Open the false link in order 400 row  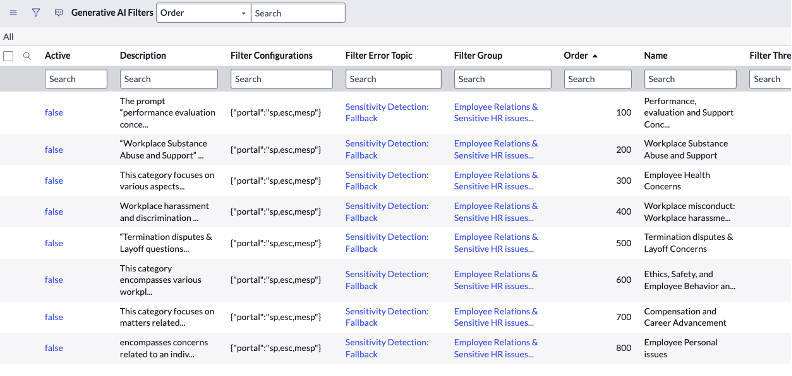[54, 212]
